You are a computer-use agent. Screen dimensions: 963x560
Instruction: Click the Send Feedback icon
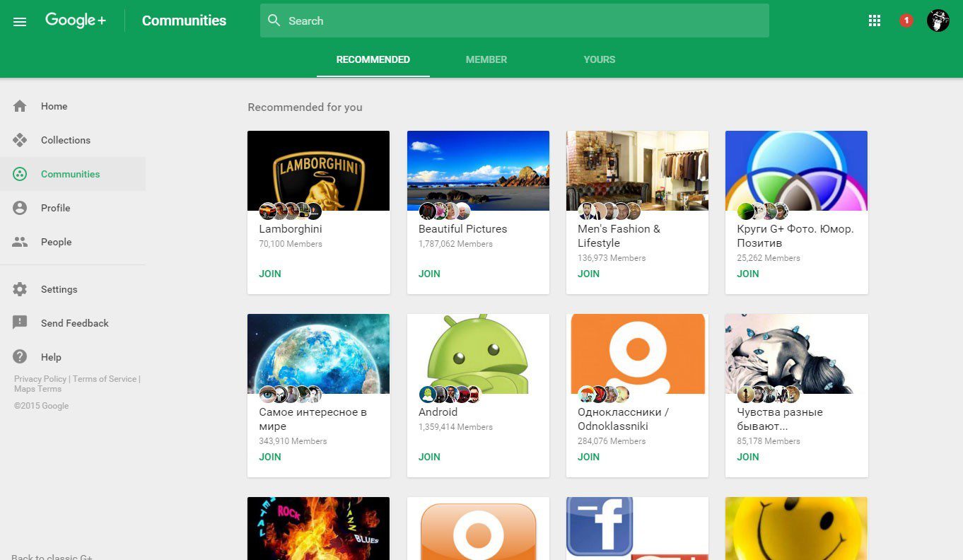[x=20, y=323]
